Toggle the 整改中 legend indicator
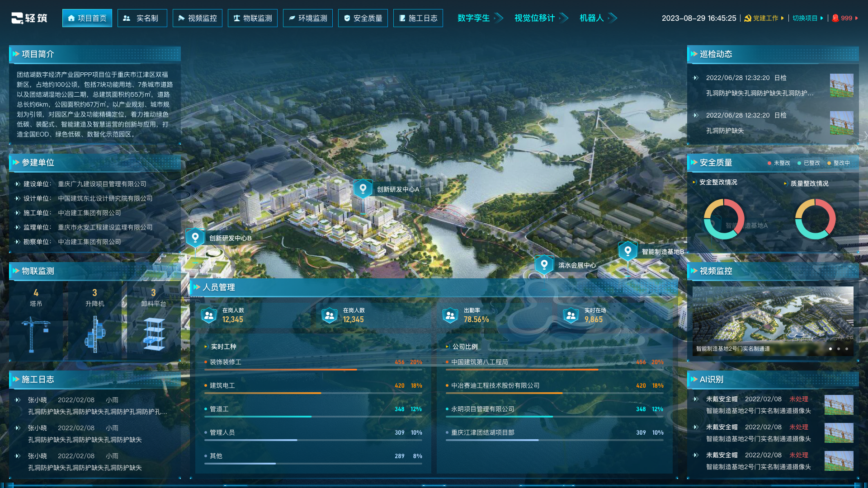868x488 pixels. click(839, 163)
